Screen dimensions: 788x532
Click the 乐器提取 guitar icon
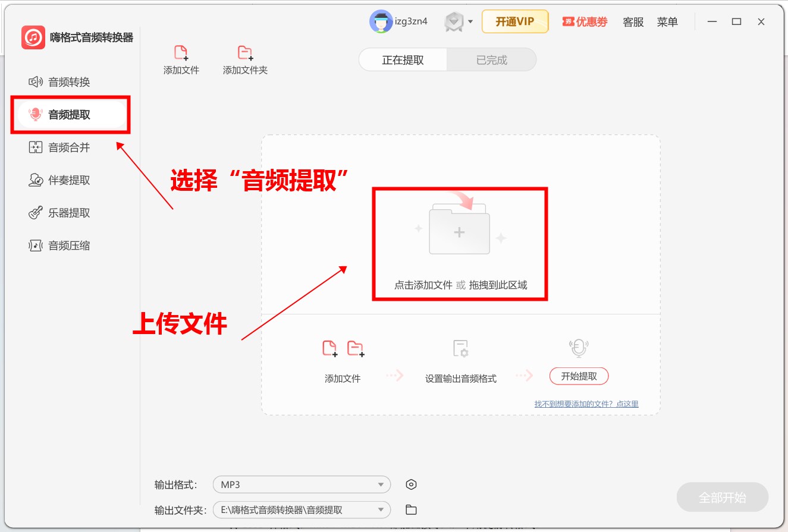tap(36, 213)
